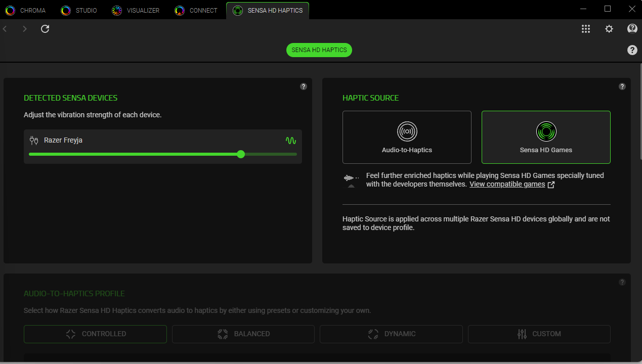Image resolution: width=642 pixels, height=364 pixels.
Task: Click the green SENSA HD HAPTICS pill
Action: 319,50
